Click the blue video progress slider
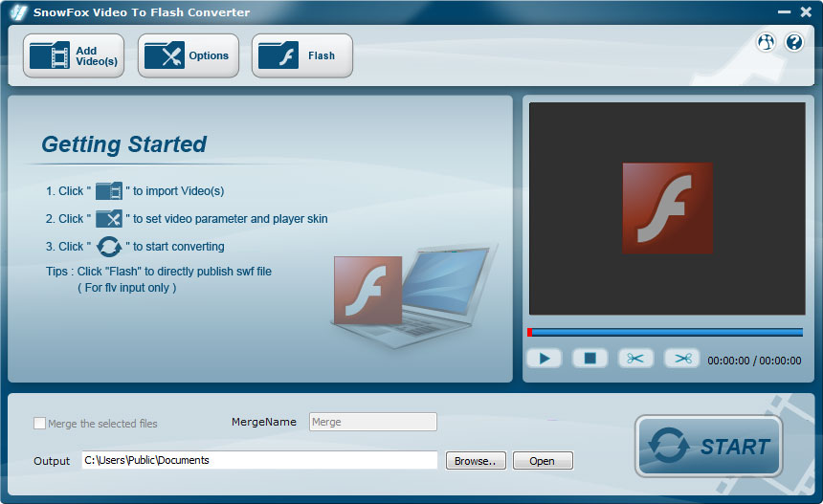The height and width of the screenshot is (504, 823). point(665,333)
